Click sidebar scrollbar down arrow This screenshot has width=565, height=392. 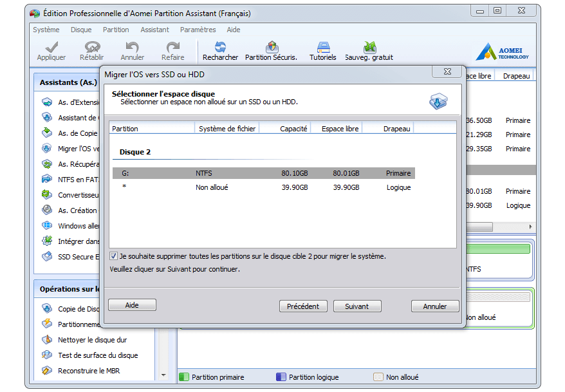click(x=163, y=375)
